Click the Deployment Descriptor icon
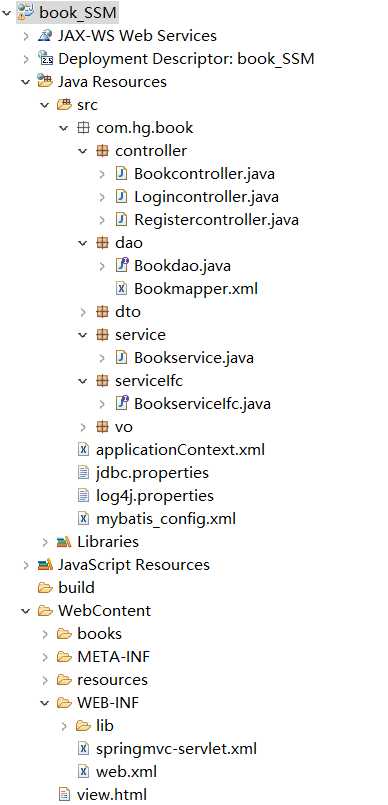The width and height of the screenshot is (388, 805). coord(45,59)
